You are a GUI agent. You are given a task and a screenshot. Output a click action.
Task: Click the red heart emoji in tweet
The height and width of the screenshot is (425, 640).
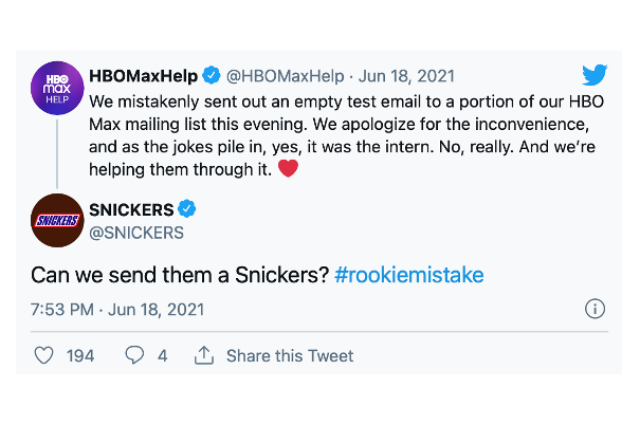point(288,168)
